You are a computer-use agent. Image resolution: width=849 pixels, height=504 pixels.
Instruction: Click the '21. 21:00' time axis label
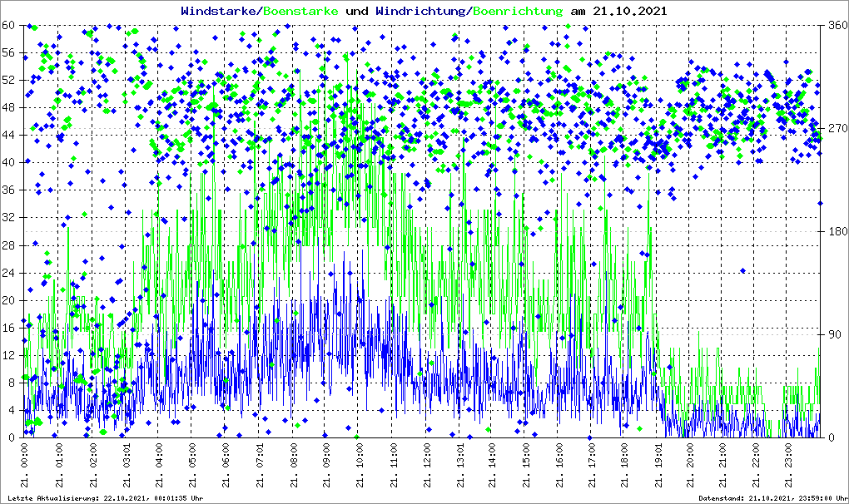coord(722,465)
